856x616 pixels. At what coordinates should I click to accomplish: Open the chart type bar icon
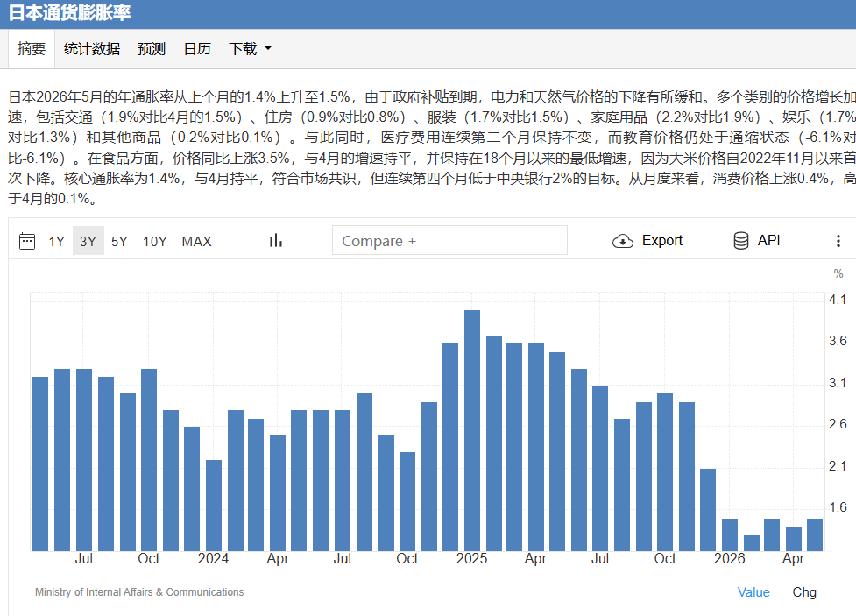point(276,241)
